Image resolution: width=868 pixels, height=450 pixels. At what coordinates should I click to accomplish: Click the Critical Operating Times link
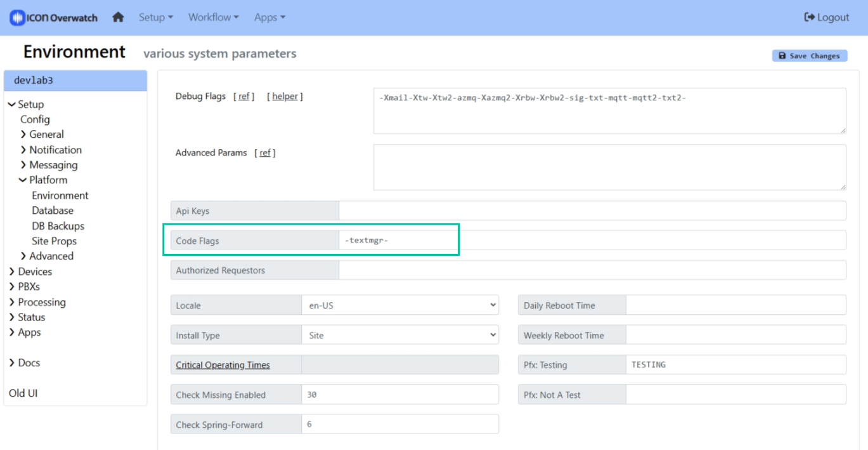223,365
